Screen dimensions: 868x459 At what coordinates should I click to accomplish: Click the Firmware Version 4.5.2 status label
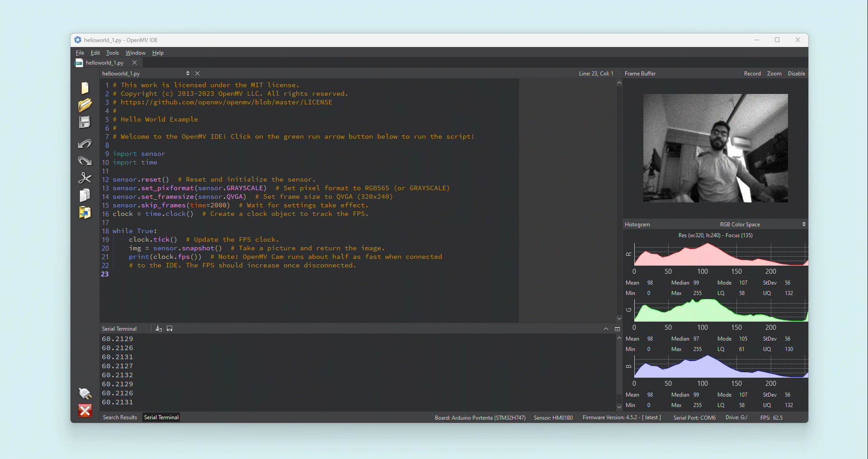point(622,417)
